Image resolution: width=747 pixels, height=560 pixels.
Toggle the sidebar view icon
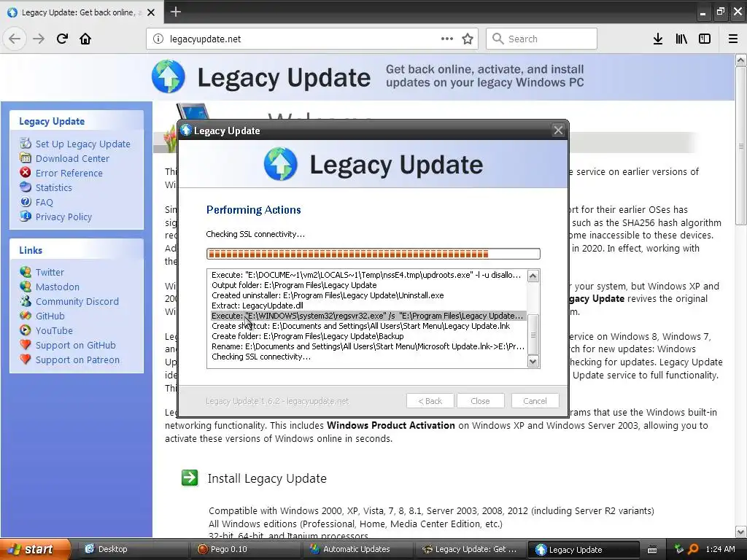[x=705, y=39]
